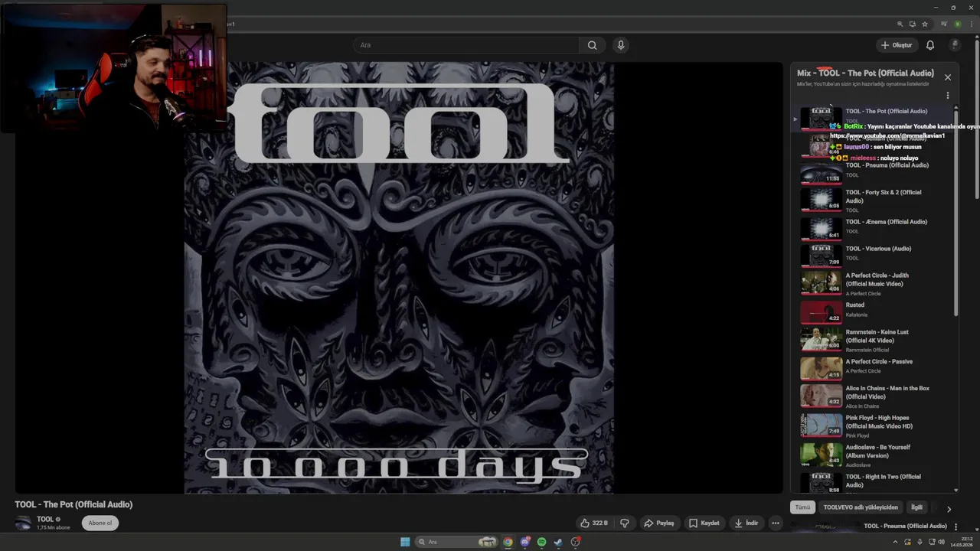Click the TOOL channel name below video
The image size is (980, 551).
click(45, 520)
